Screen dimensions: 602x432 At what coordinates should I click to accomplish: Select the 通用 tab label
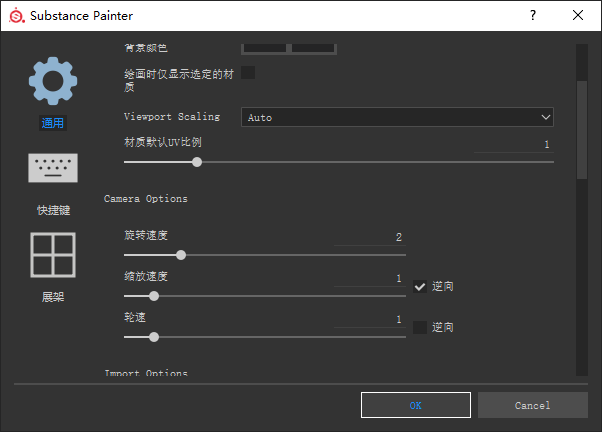[52, 123]
